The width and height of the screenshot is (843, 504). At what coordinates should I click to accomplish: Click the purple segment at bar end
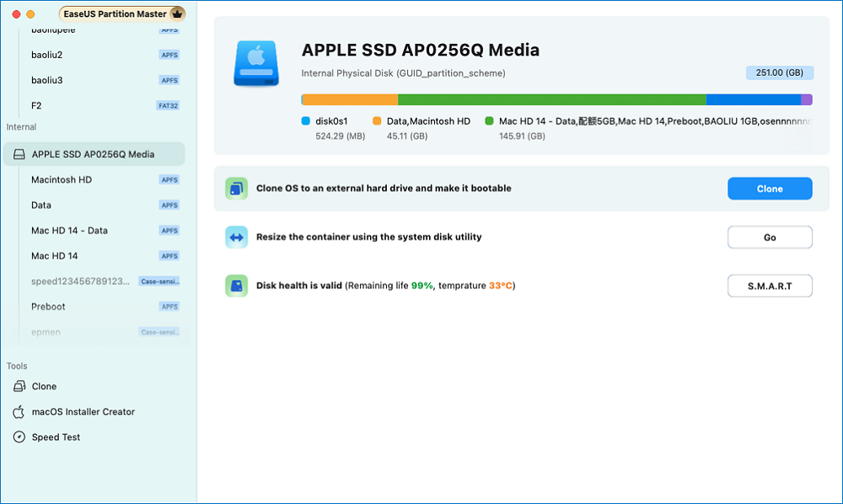tap(807, 99)
